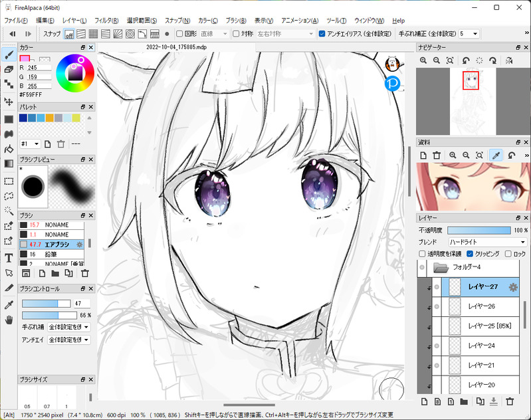531x420 pixels.
Task: Enable the radial snap icon
Action: point(118,34)
